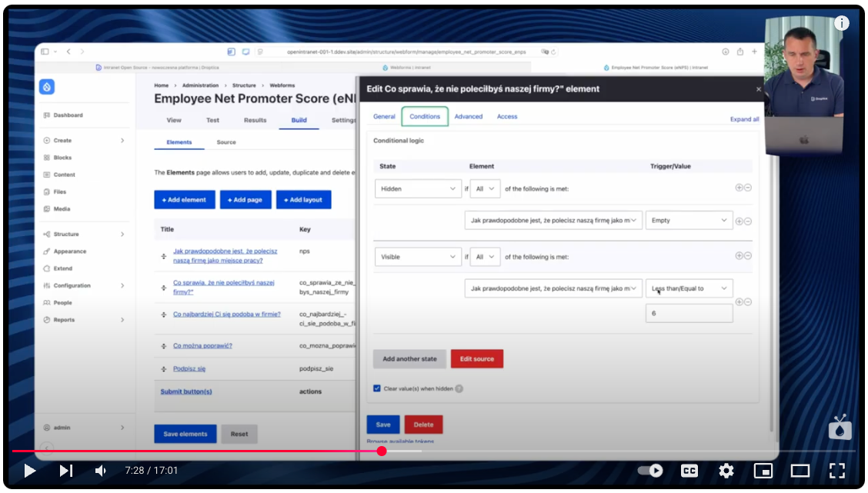Open Dashboard in sidebar
This screenshot has width=868, height=493.
click(x=68, y=115)
